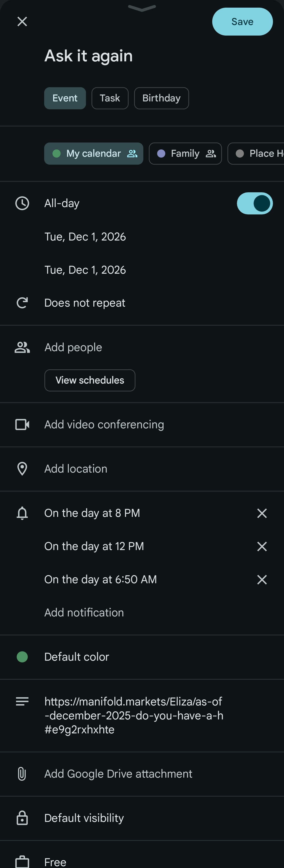
Task: Turn off the All-day switch
Action: pyautogui.click(x=255, y=203)
